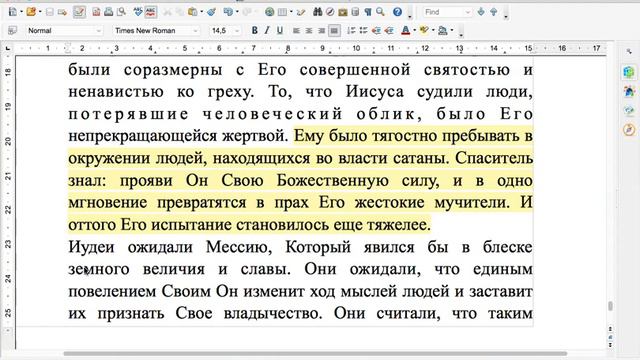Toggle numbered list
Image resolution: width=640 pixels, height=360 pixels.
[351, 31]
